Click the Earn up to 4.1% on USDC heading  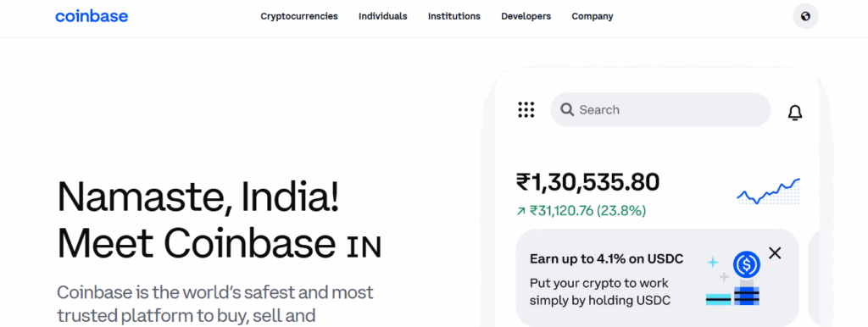606,259
